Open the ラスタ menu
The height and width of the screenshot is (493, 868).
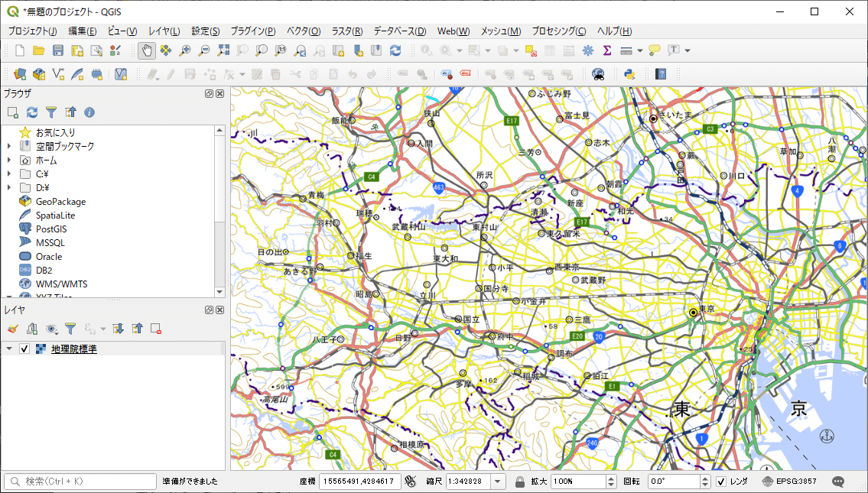[347, 31]
